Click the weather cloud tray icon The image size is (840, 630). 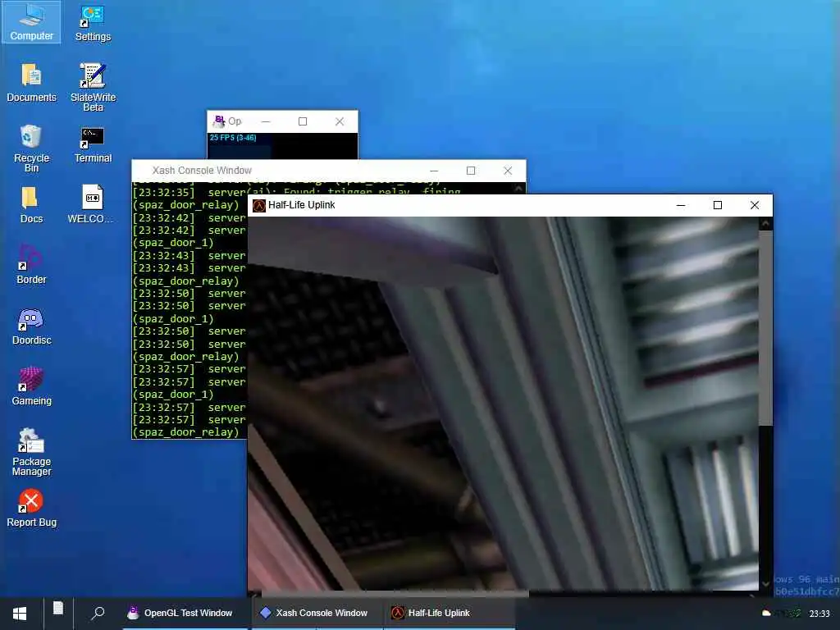pos(766,613)
